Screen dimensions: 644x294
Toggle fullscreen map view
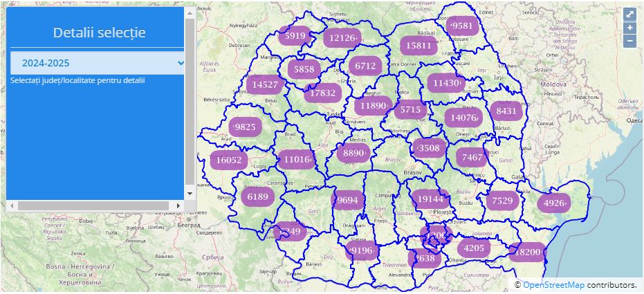click(x=629, y=14)
